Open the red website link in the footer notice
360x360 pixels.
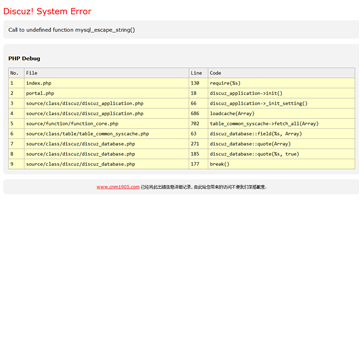pos(118,187)
